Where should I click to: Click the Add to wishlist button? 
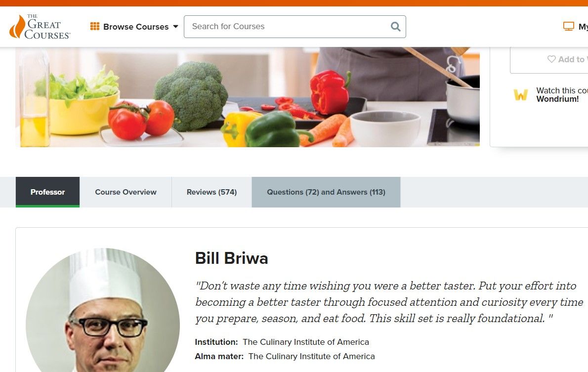(549, 59)
